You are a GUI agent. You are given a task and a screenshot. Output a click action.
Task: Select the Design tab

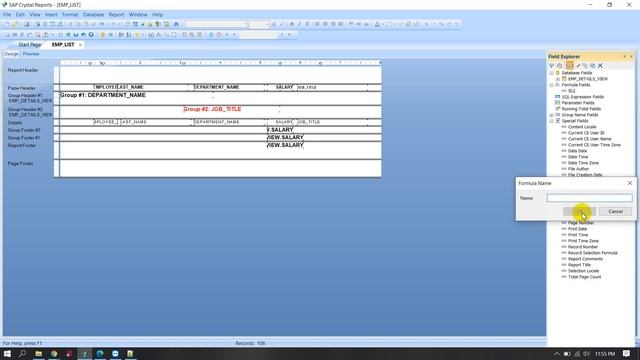click(x=11, y=54)
